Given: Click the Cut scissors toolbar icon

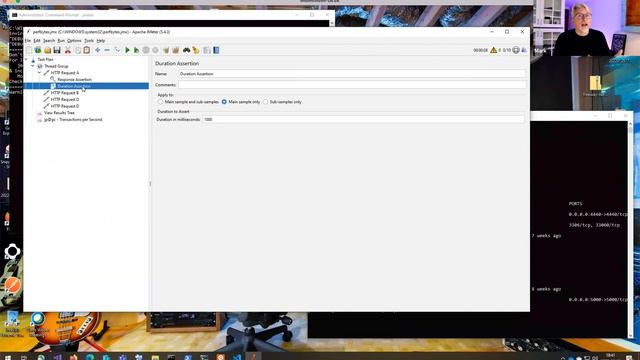Looking at the screenshot, I should tap(68, 50).
